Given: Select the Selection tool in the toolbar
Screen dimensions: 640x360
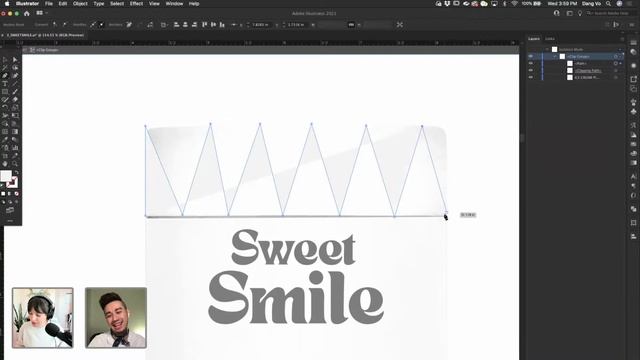Looking at the screenshot, I should [5, 60].
